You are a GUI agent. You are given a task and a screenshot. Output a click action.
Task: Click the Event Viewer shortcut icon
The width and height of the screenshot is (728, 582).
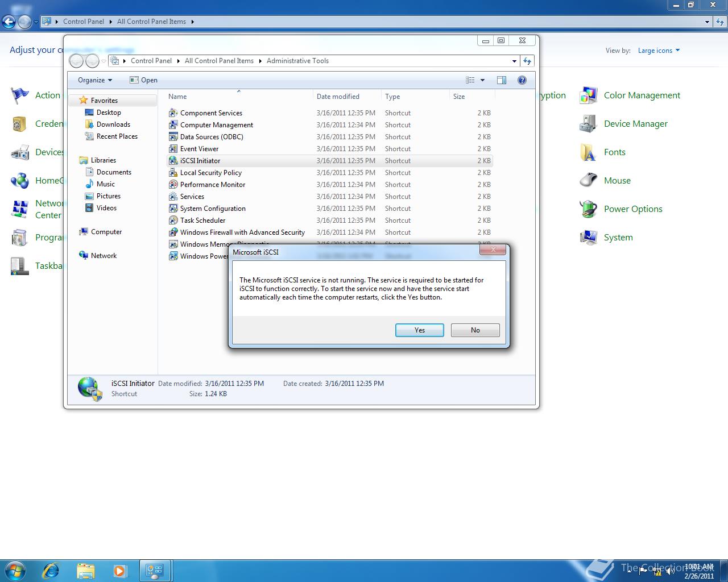tap(173, 149)
